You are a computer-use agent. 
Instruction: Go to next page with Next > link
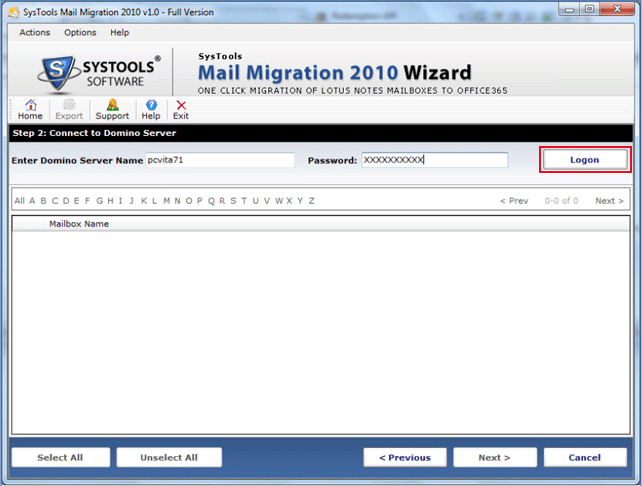pos(610,201)
